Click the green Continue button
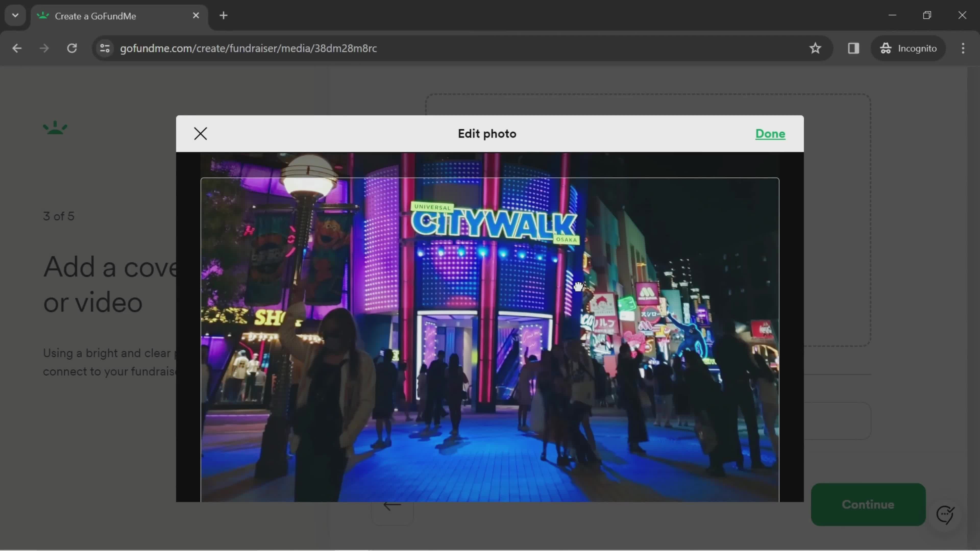 (x=868, y=504)
